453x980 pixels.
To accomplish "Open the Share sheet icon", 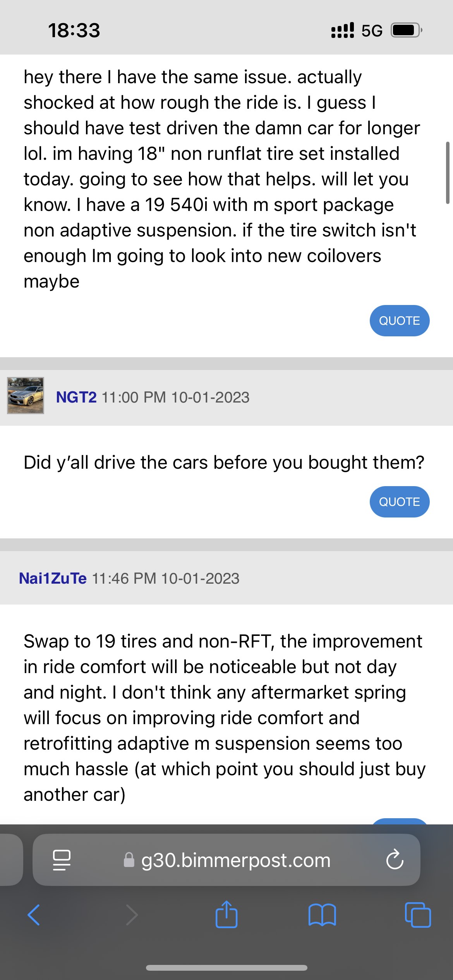I will tap(226, 914).
